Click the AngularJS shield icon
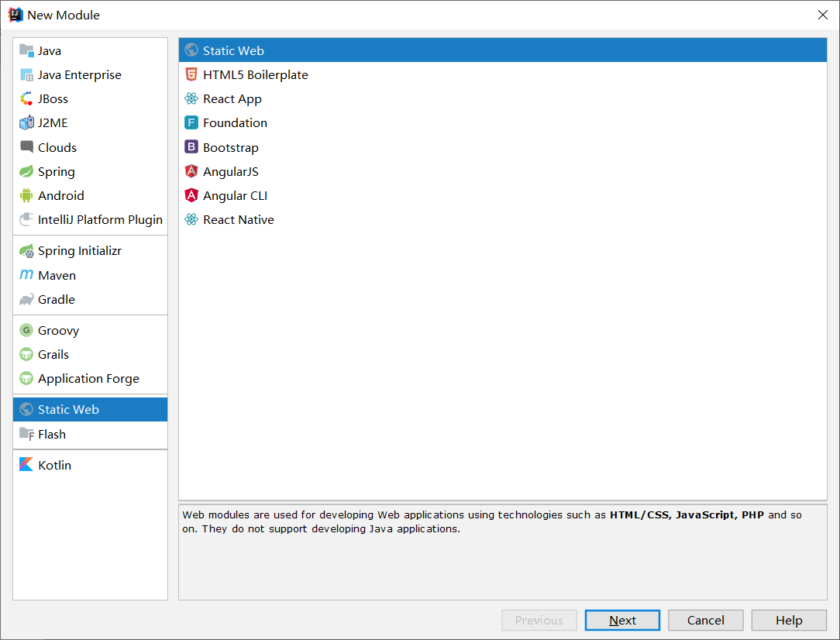The width and height of the screenshot is (840, 640). coord(191,171)
